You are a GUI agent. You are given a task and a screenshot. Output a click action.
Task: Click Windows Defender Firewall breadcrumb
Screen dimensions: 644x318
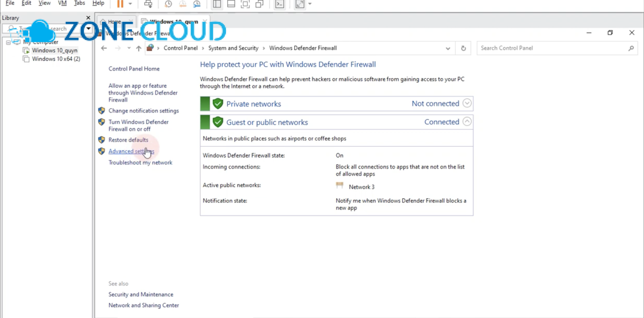coord(303,48)
